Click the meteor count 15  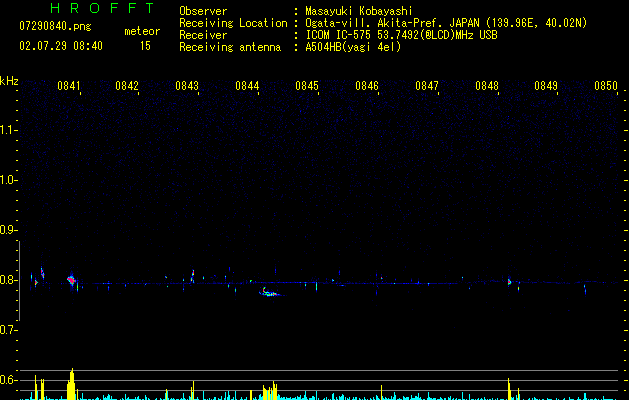(145, 46)
